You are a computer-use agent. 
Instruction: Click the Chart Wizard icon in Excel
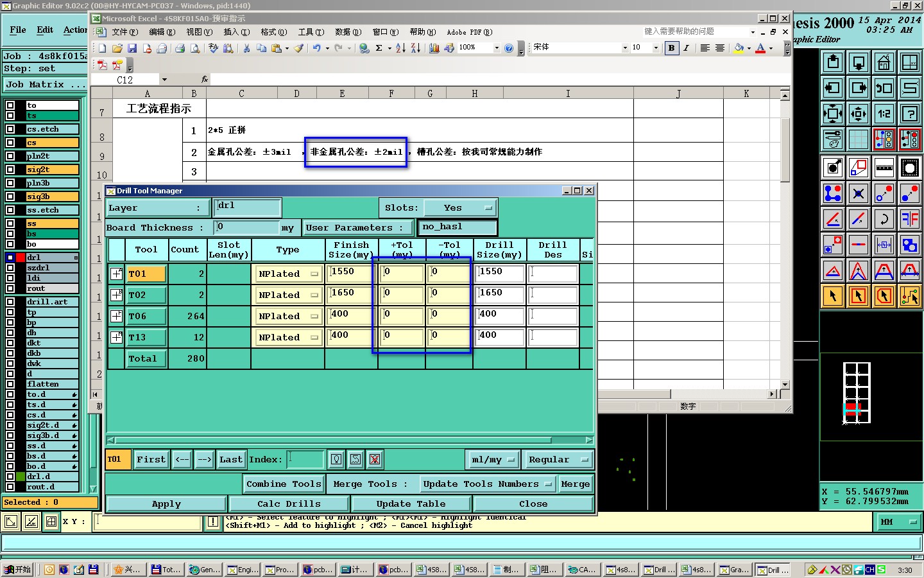click(434, 48)
